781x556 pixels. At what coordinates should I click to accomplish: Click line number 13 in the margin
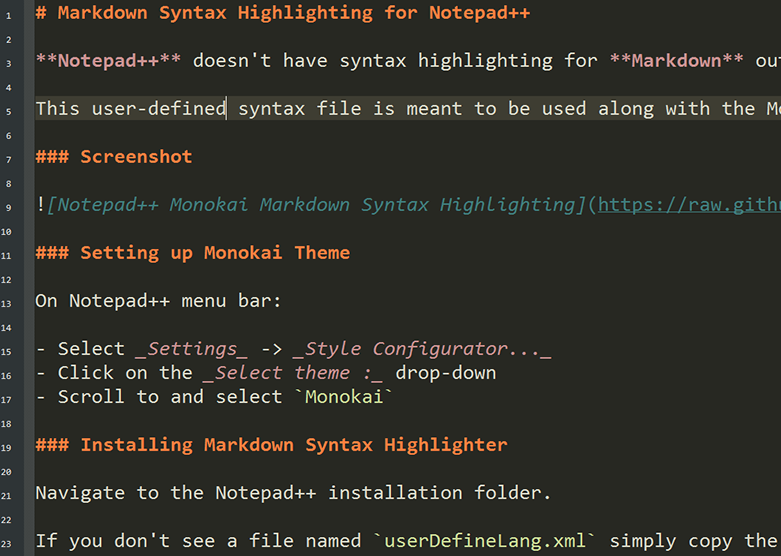coord(6,304)
